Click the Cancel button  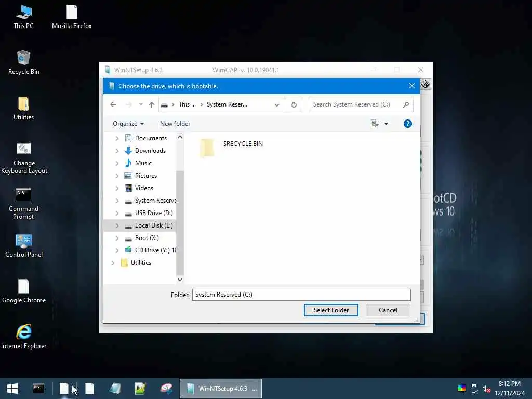tap(388, 310)
